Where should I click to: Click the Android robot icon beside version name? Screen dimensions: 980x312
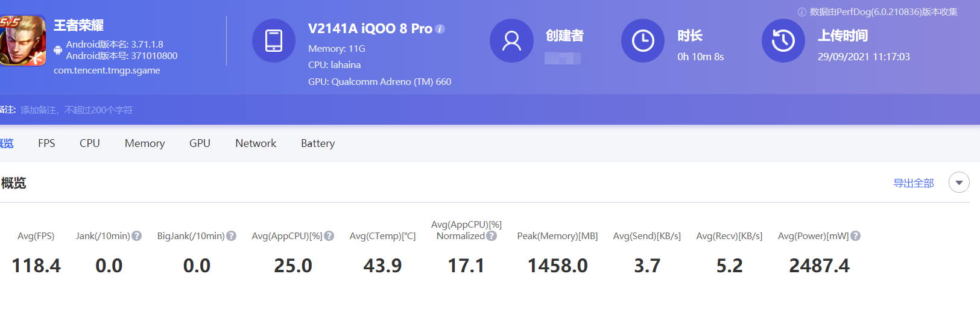click(58, 50)
